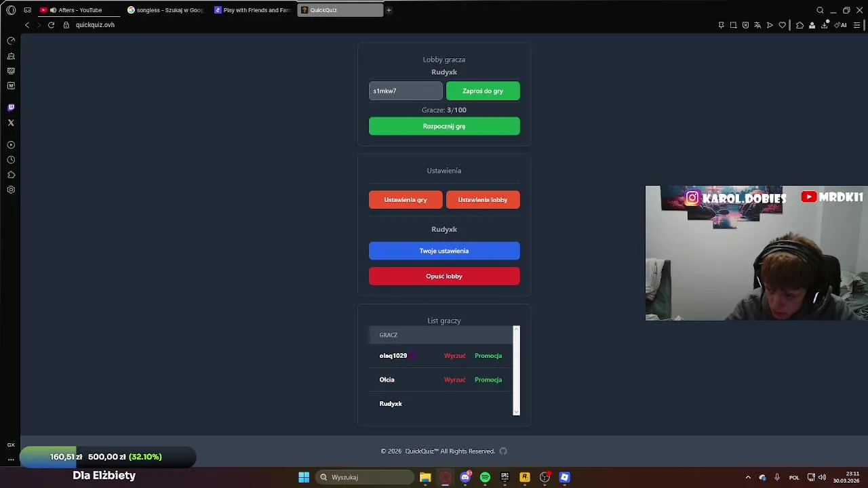Open Epic Games launcher from taskbar
Viewport: 868px width, 488px height.
(x=505, y=477)
